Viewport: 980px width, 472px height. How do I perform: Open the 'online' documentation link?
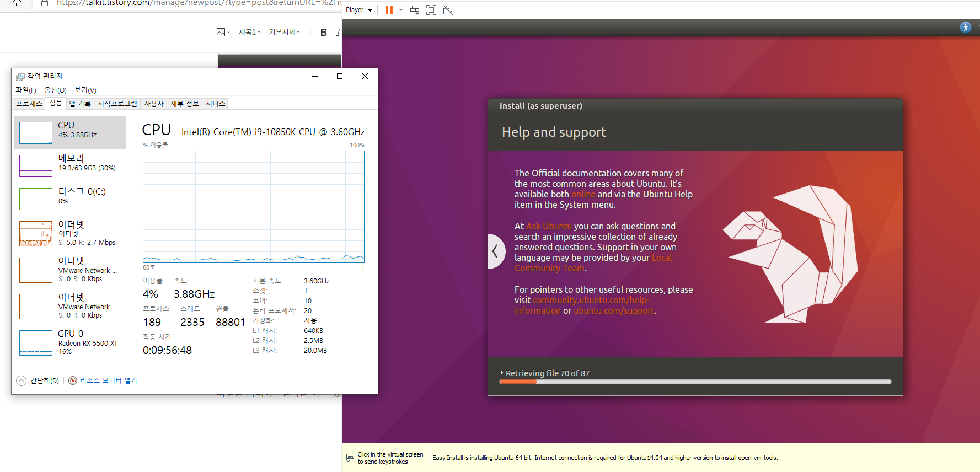click(583, 194)
